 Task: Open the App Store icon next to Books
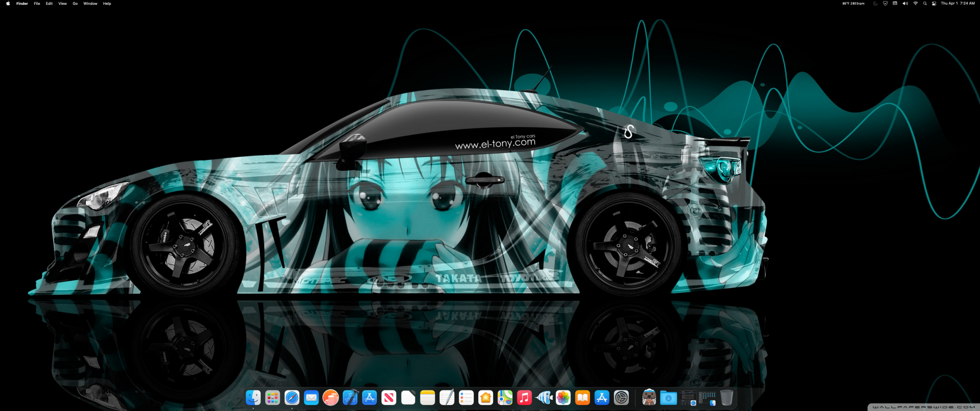point(602,398)
